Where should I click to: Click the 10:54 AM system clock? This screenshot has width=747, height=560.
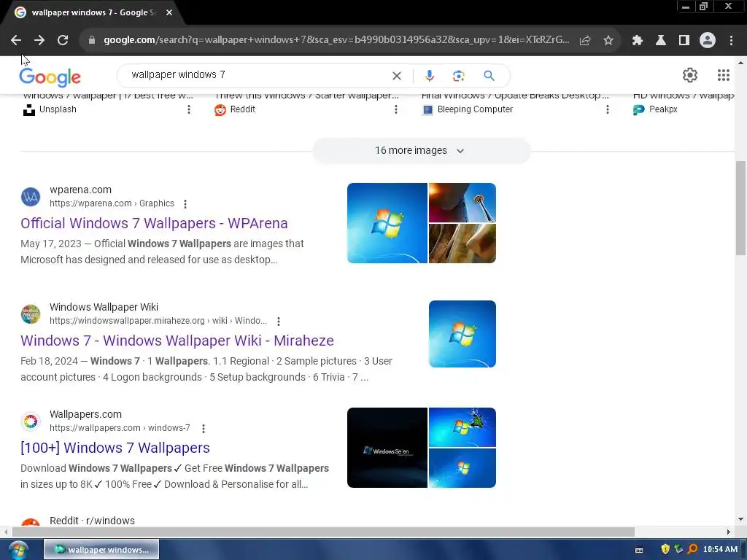point(720,550)
